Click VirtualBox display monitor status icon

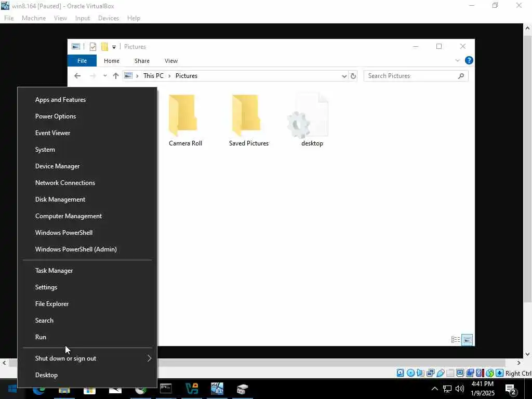coord(460,373)
